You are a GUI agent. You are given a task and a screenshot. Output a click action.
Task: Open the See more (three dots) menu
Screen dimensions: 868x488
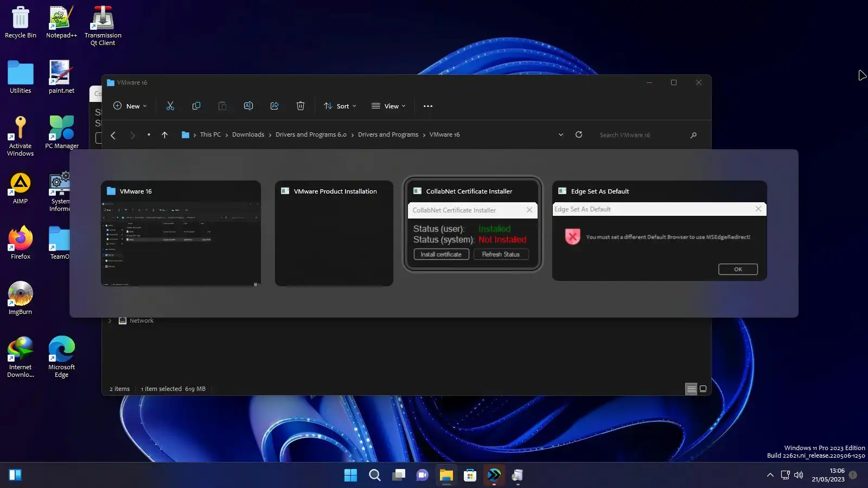pos(428,106)
